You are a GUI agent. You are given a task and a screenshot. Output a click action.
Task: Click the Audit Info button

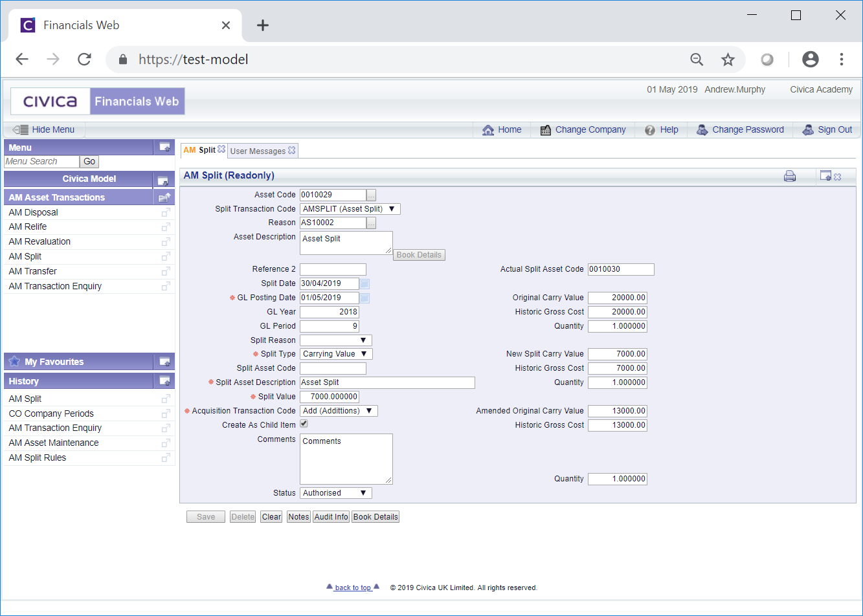pos(331,517)
